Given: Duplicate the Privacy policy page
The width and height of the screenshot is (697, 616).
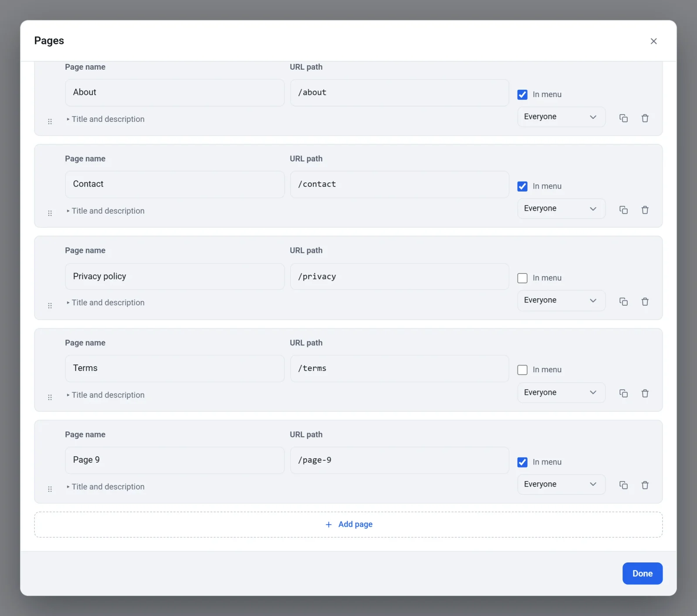Looking at the screenshot, I should 623,302.
